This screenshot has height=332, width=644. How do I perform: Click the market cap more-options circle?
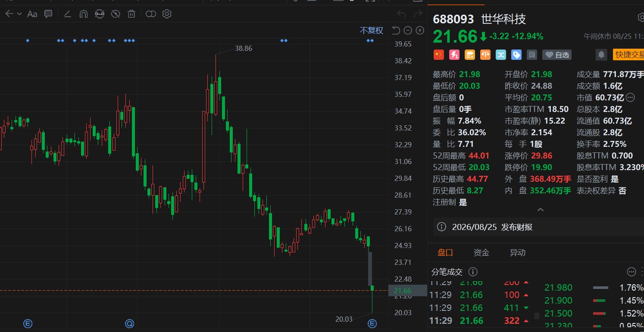click(630, 98)
